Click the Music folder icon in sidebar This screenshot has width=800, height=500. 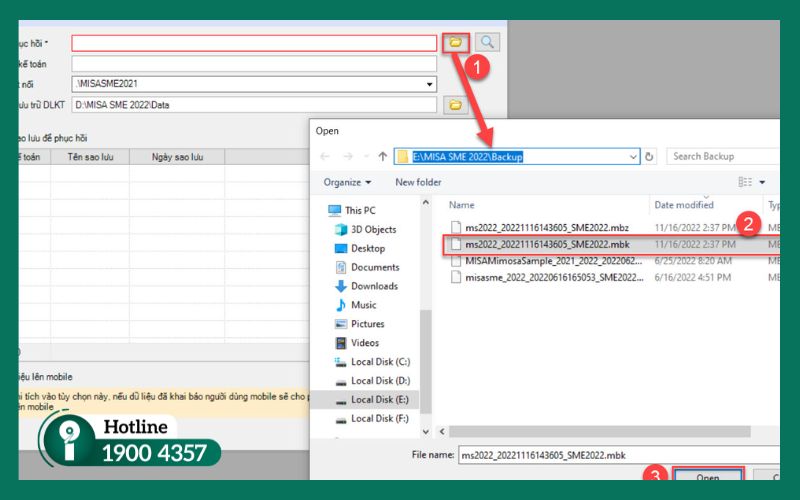coord(340,305)
